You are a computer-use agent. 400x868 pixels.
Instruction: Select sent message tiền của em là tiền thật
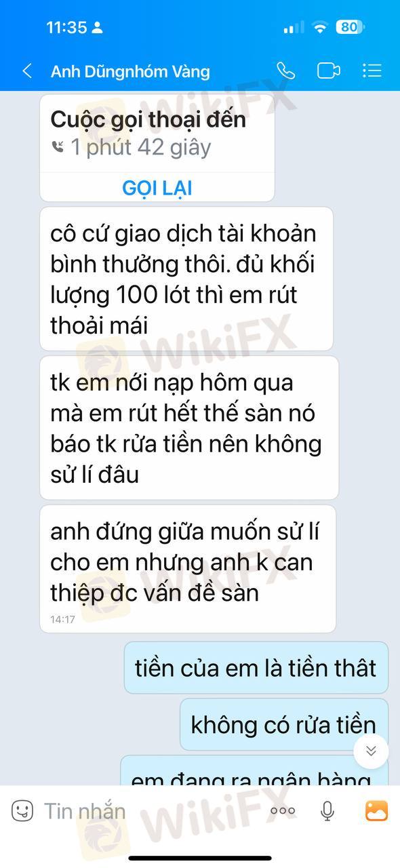[256, 668]
